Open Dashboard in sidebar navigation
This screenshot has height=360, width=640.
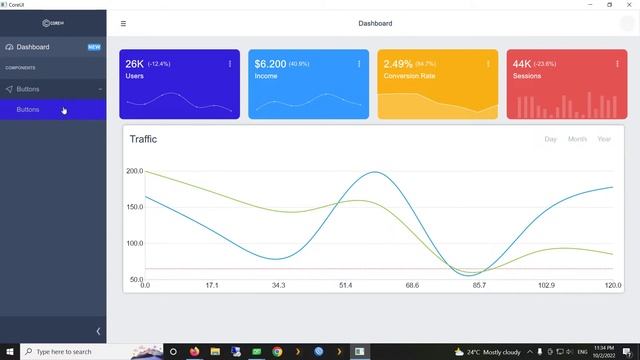tap(53, 47)
